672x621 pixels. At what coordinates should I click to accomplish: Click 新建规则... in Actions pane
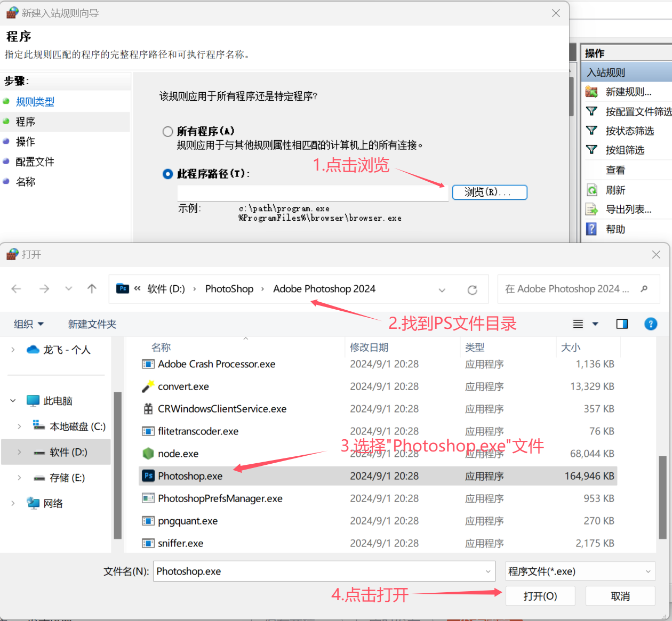(x=629, y=92)
